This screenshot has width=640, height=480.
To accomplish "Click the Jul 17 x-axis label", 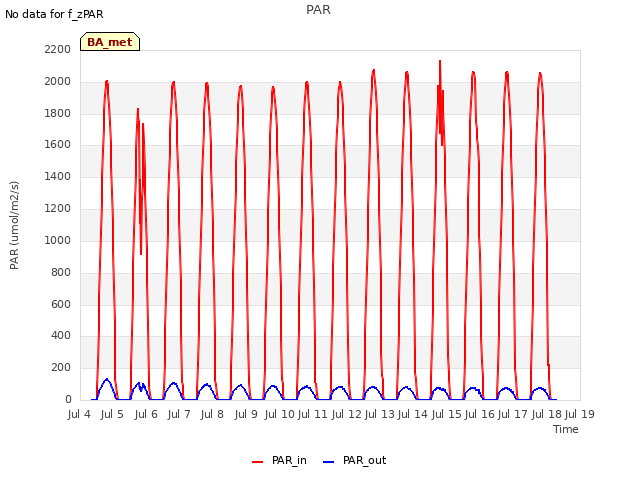I will click(x=513, y=414).
